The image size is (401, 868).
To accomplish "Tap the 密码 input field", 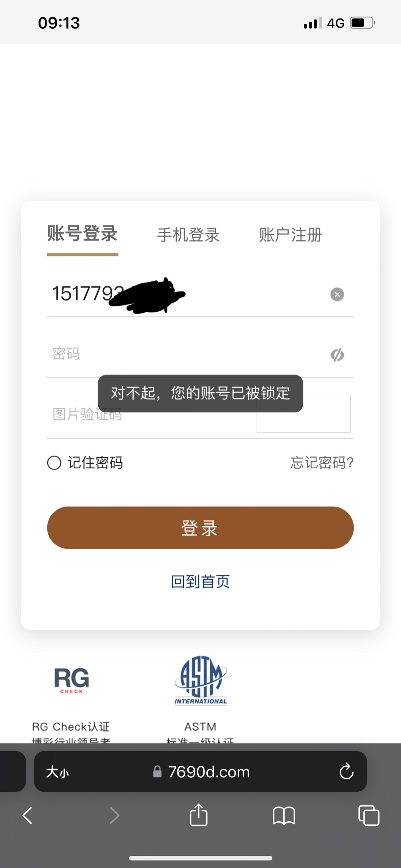I will pos(181,354).
